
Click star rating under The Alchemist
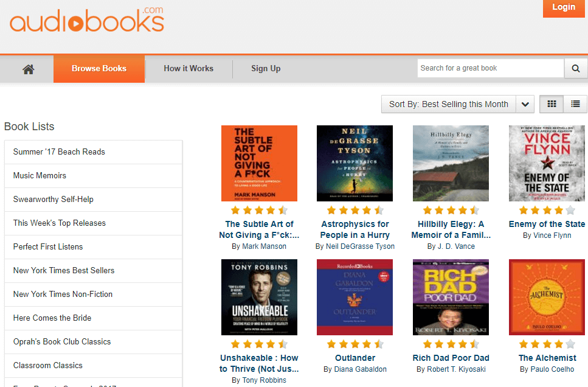point(547,344)
